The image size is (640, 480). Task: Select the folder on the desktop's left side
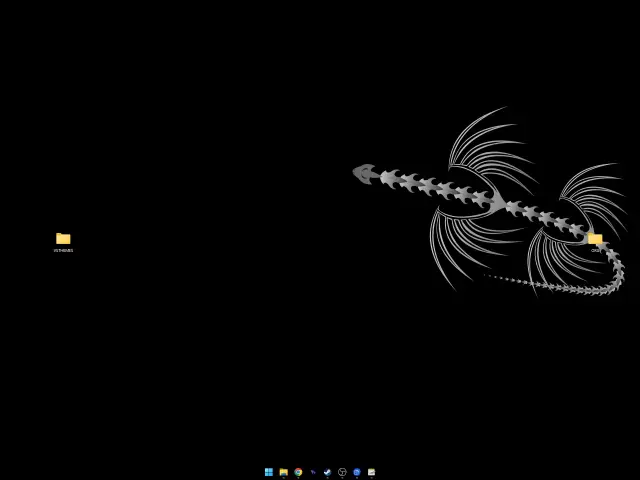[63, 238]
